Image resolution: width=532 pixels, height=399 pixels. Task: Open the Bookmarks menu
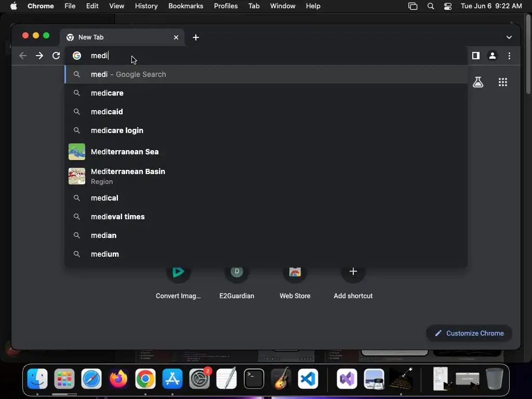(x=185, y=6)
